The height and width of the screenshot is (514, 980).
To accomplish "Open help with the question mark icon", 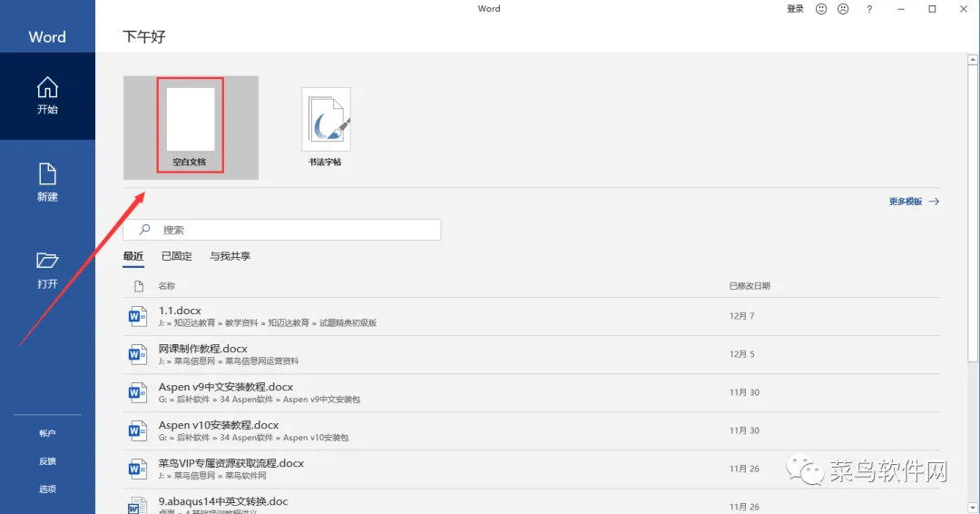I will (x=869, y=9).
